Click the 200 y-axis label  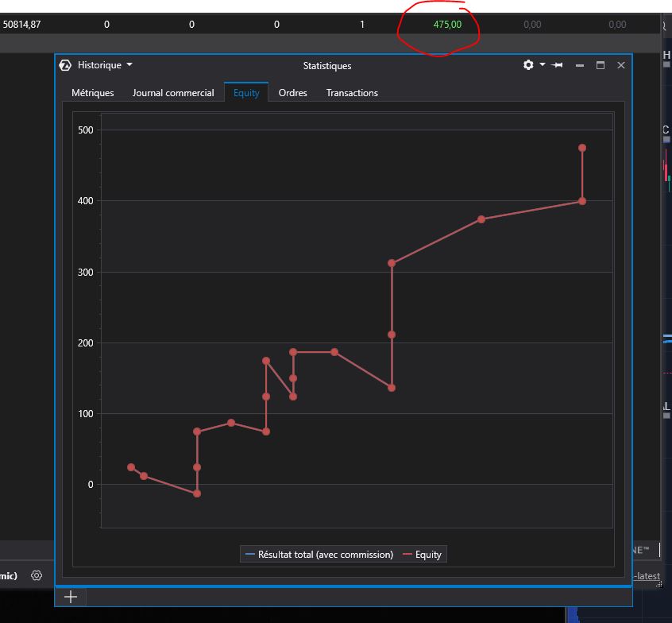(x=85, y=343)
